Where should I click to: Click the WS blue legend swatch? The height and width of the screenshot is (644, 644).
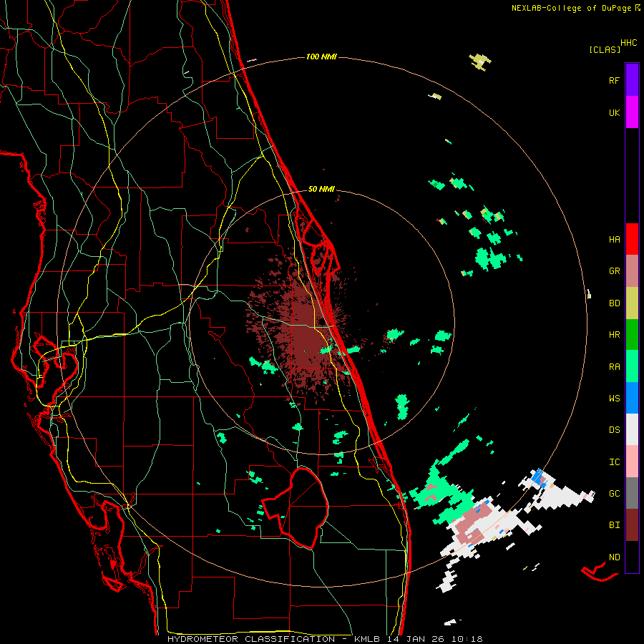coord(632,398)
